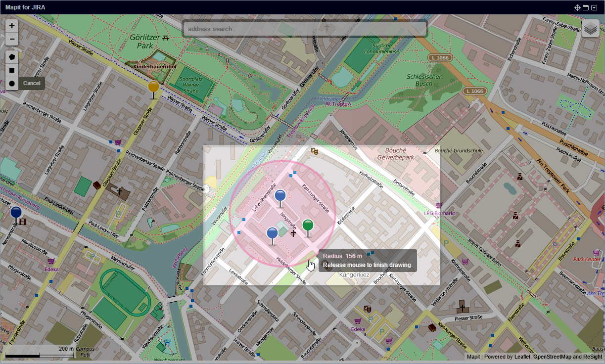
Task: Select the polygon drawing tool
Action: click(11, 56)
